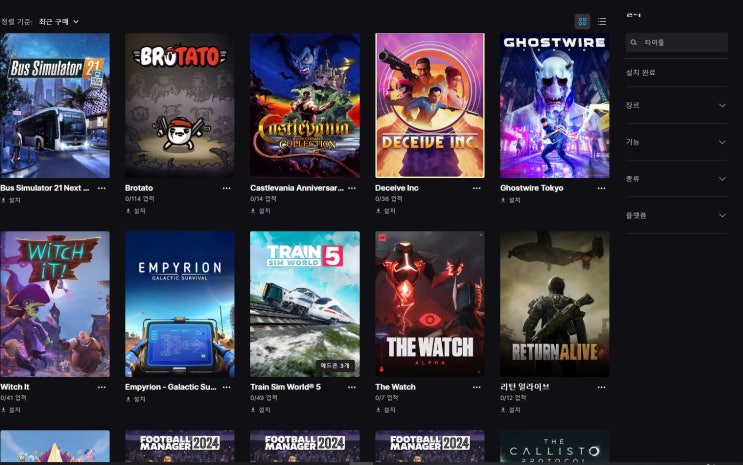
Task: Click install link under Empyrion Galactic Survival
Action: click(136, 400)
